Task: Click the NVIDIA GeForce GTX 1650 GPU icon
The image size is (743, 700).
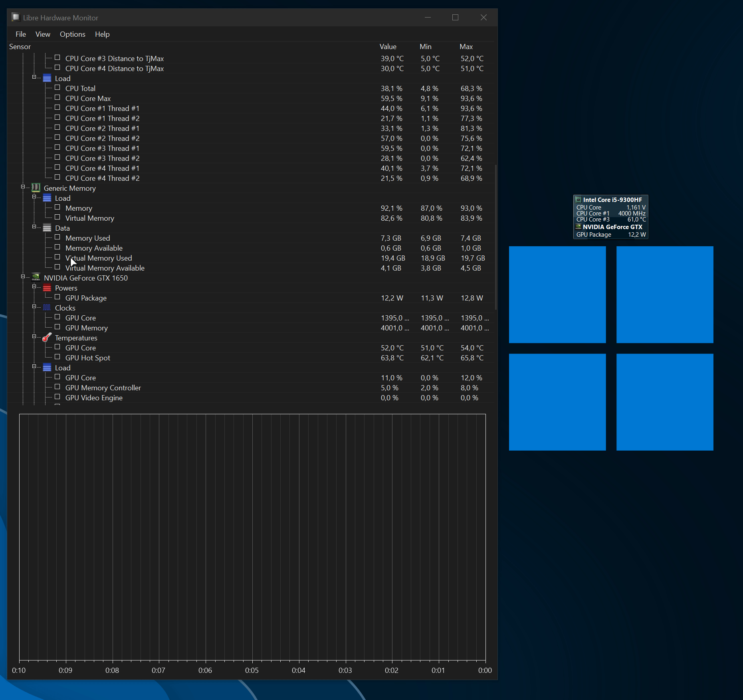Action: pos(36,277)
